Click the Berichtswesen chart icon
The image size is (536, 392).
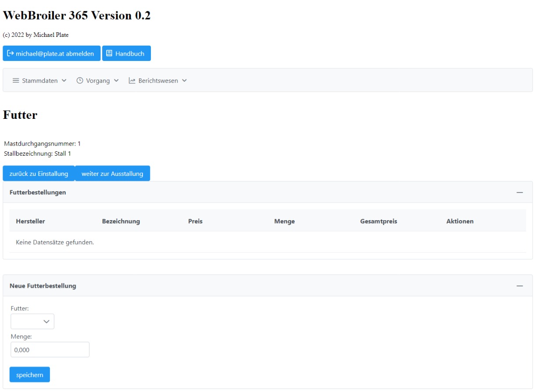[132, 81]
